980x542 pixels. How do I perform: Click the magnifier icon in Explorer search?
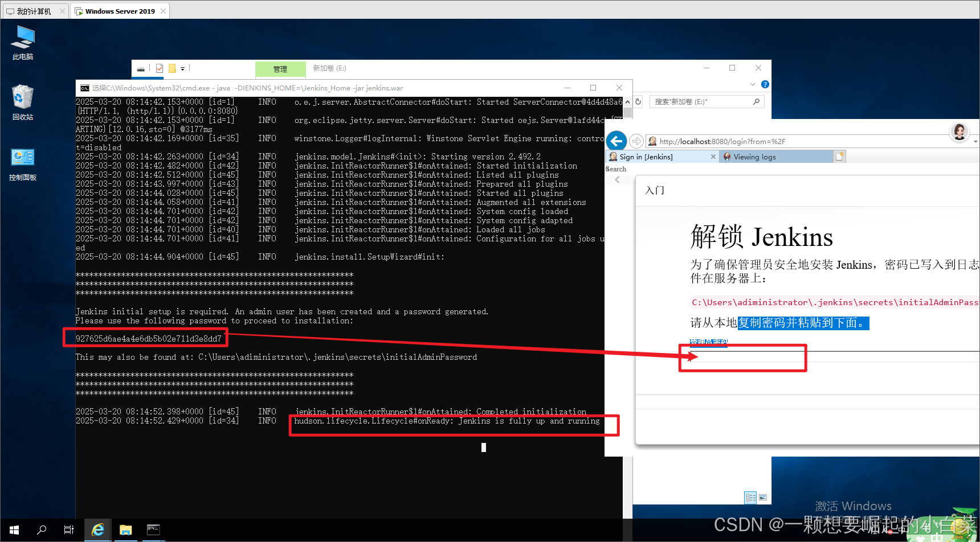756,102
